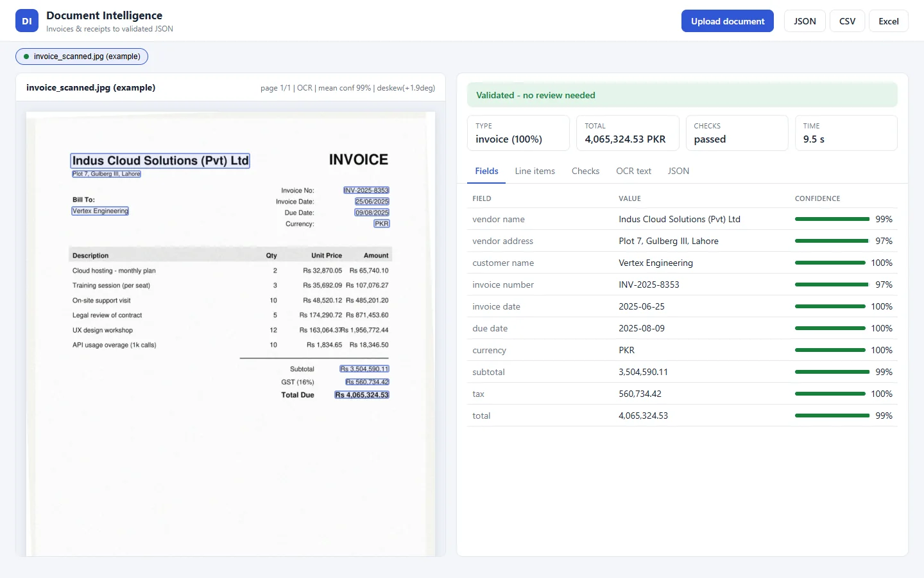Click the Upload document button

click(x=728, y=21)
